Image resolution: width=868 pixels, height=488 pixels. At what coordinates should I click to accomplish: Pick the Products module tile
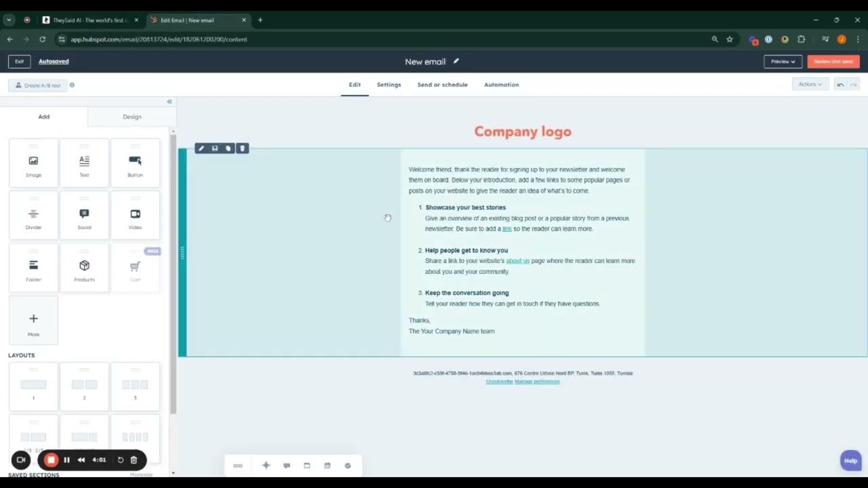[x=84, y=267]
